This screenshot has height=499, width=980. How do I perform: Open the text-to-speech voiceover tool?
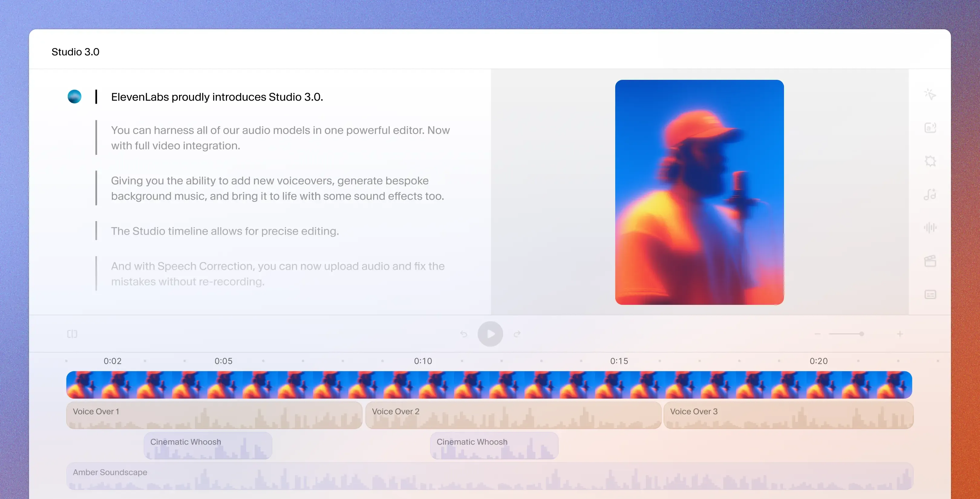[x=930, y=128]
